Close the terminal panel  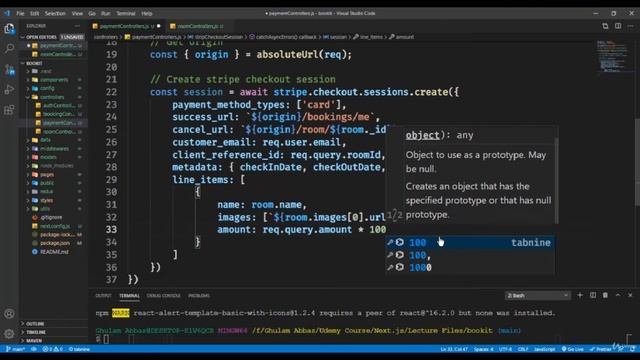pyautogui.click(x=630, y=295)
